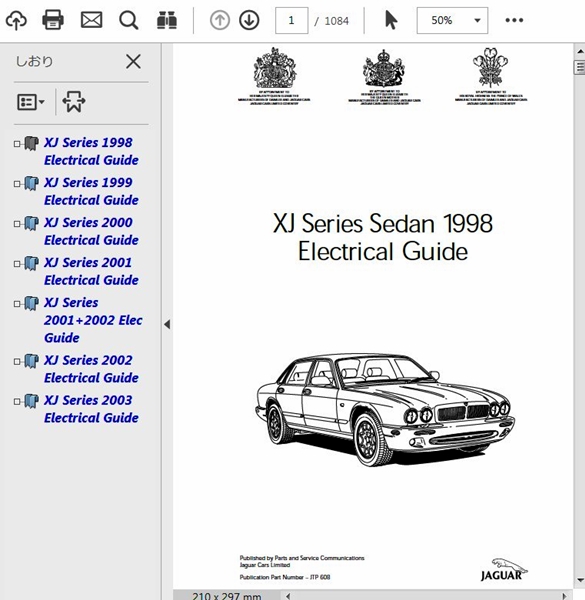Click bookmark icon beside XJ Series 1999
The image size is (585, 600).
click(31, 184)
